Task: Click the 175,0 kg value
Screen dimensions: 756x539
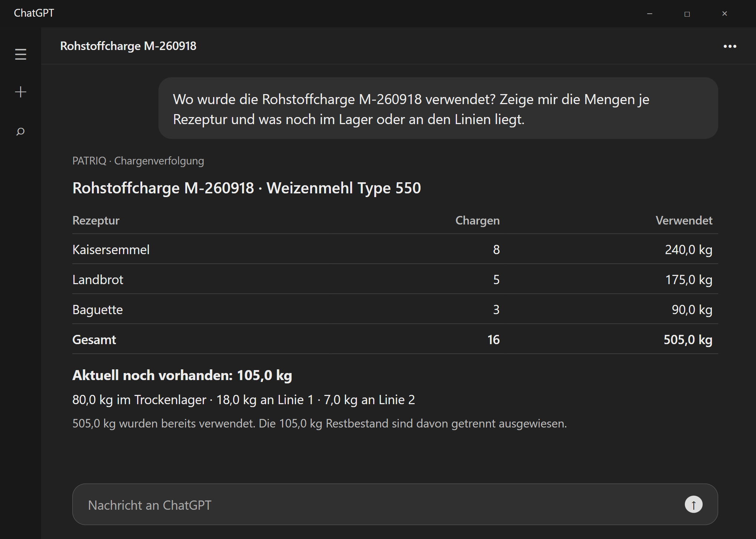Action: point(689,280)
